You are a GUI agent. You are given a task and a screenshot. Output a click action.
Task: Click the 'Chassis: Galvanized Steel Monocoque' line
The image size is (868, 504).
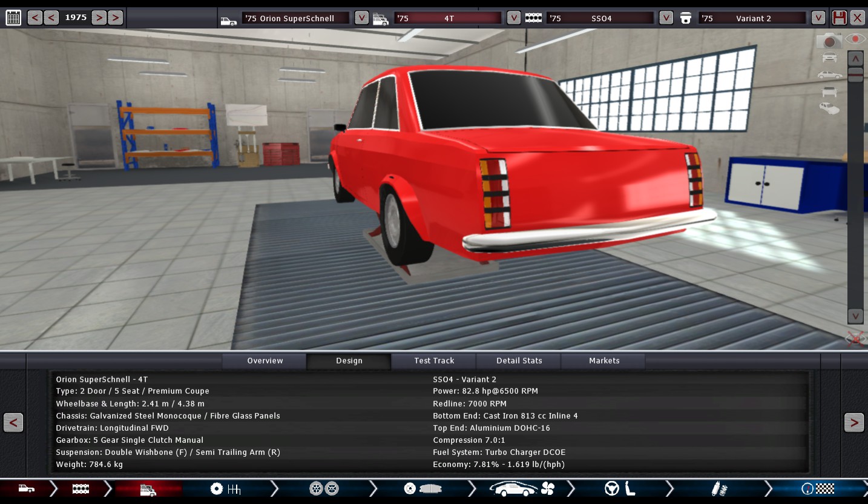pos(168,416)
